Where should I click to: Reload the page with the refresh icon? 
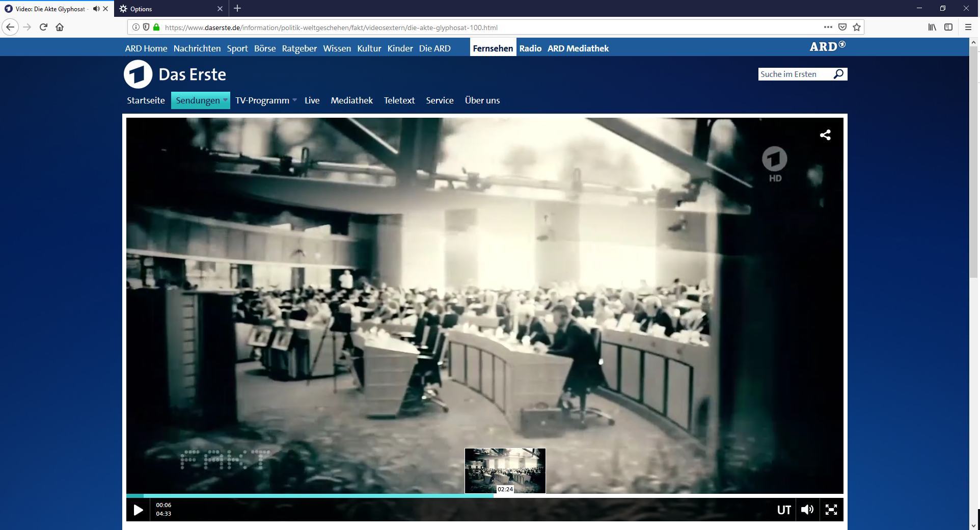click(x=43, y=27)
